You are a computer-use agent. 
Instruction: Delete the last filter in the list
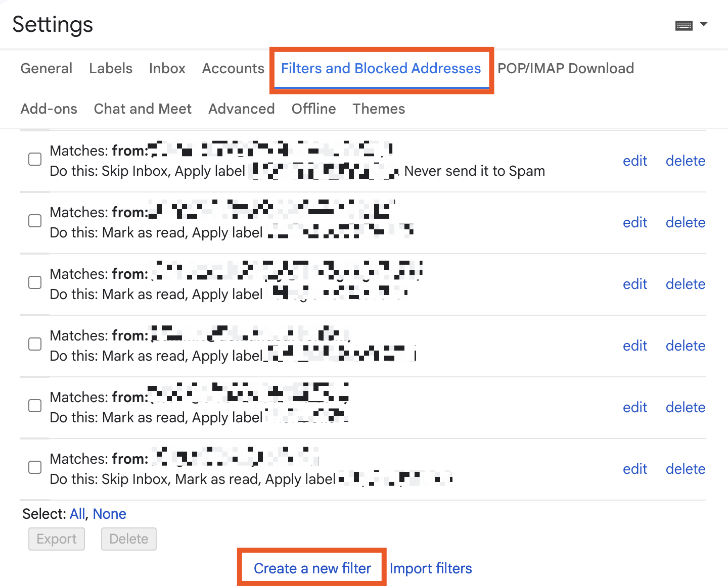click(685, 469)
